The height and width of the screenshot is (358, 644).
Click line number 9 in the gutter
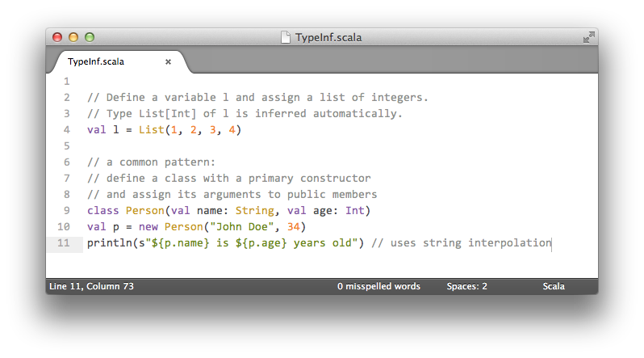pyautogui.click(x=66, y=211)
